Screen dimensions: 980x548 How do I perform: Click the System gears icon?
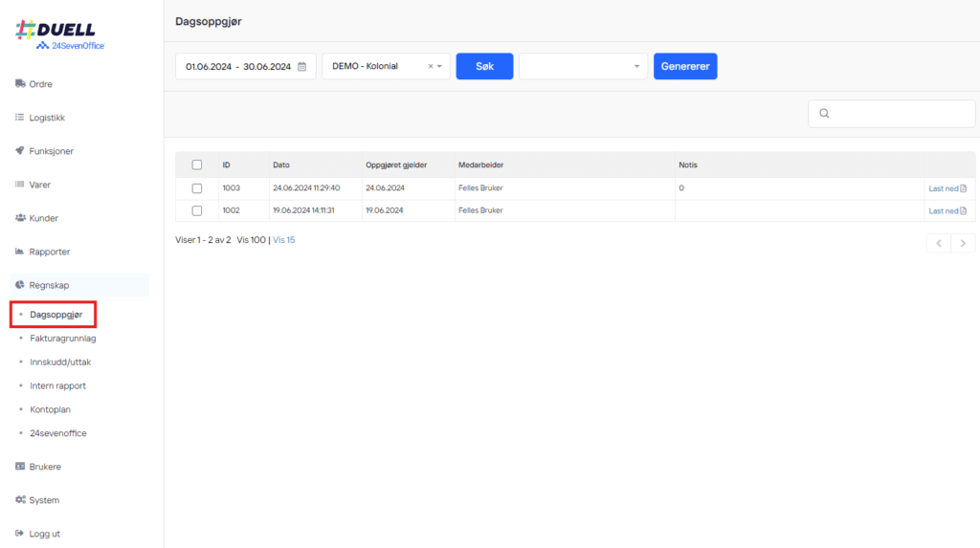20,500
